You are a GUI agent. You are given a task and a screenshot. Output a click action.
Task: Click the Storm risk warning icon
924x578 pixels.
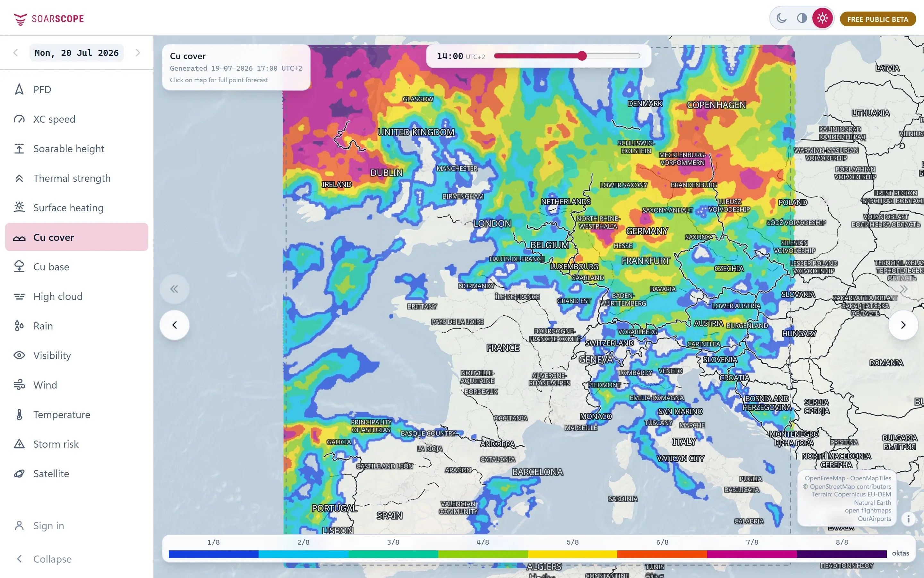coord(19,444)
